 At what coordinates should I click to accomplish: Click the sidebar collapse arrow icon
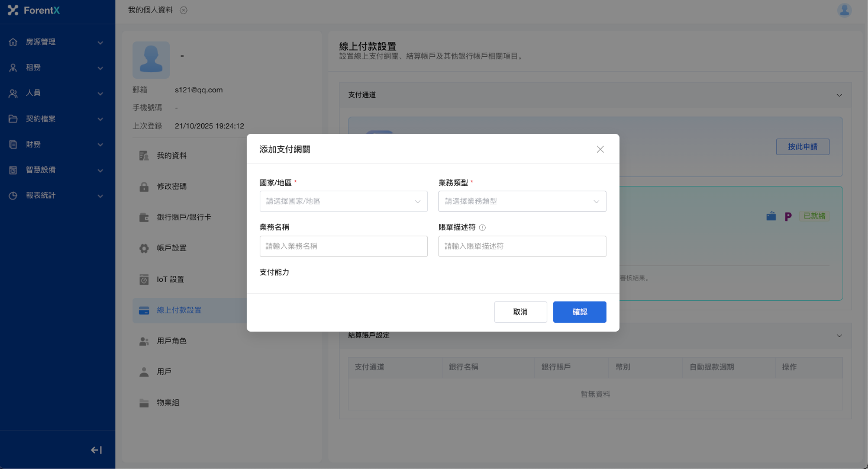96,450
